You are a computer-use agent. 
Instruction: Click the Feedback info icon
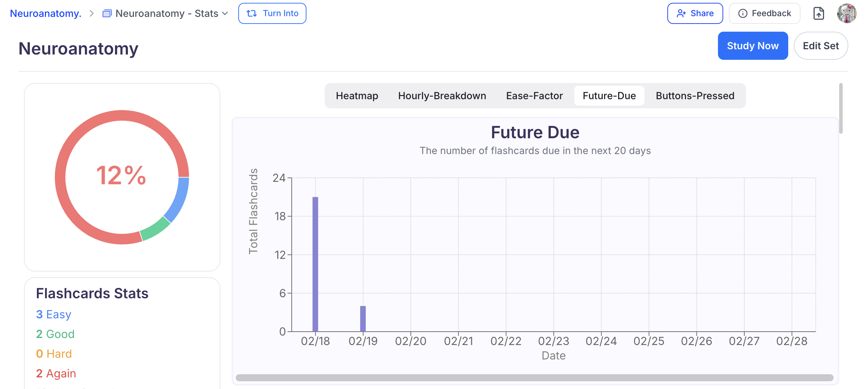(743, 13)
